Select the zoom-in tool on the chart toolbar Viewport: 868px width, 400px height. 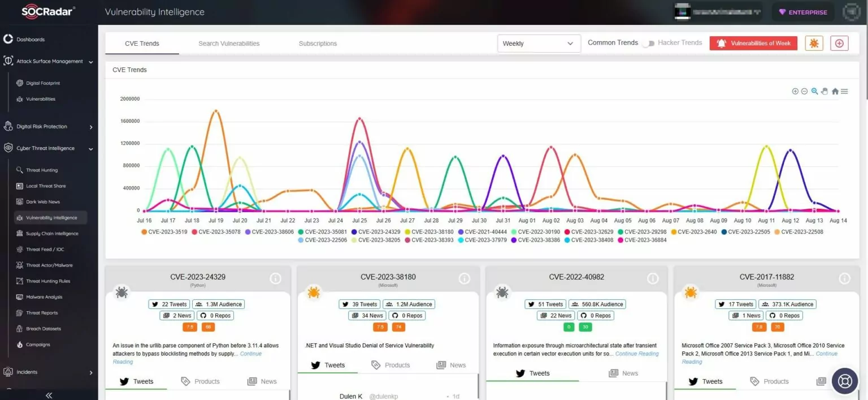click(x=796, y=91)
